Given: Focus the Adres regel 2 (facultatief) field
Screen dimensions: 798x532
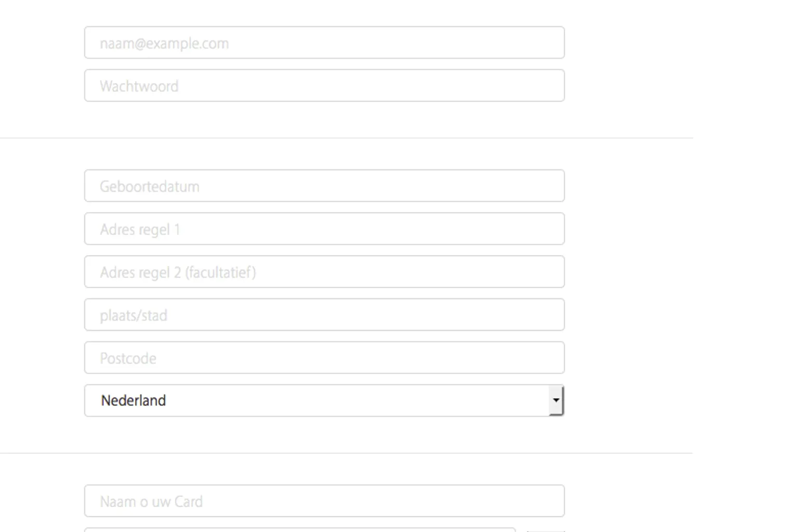Looking at the screenshot, I should 324,272.
